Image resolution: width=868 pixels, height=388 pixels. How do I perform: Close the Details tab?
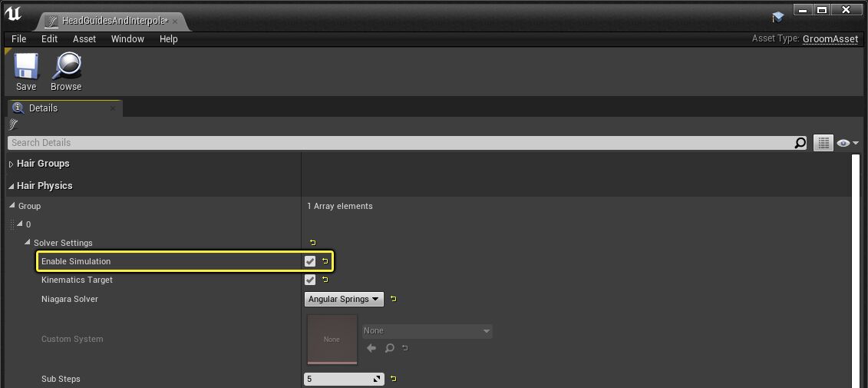coord(113,108)
